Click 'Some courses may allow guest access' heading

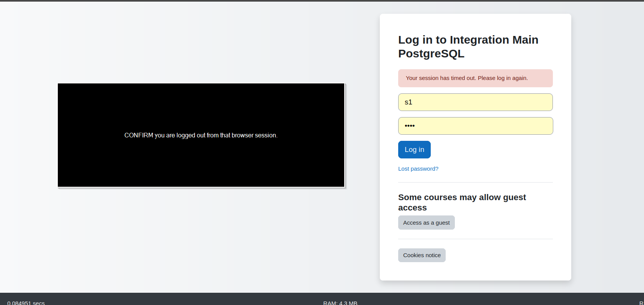tap(462, 202)
